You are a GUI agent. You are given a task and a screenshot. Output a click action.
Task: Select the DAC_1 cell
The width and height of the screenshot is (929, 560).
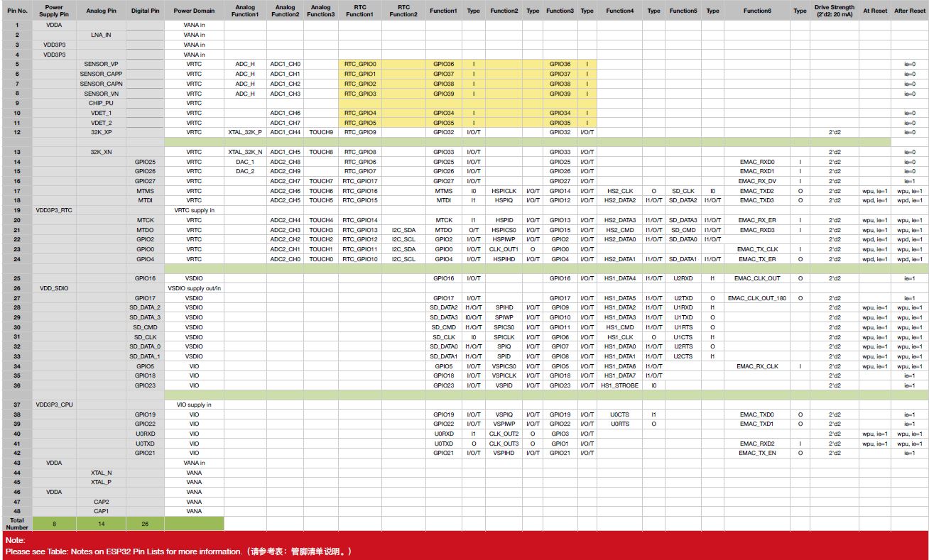(245, 162)
